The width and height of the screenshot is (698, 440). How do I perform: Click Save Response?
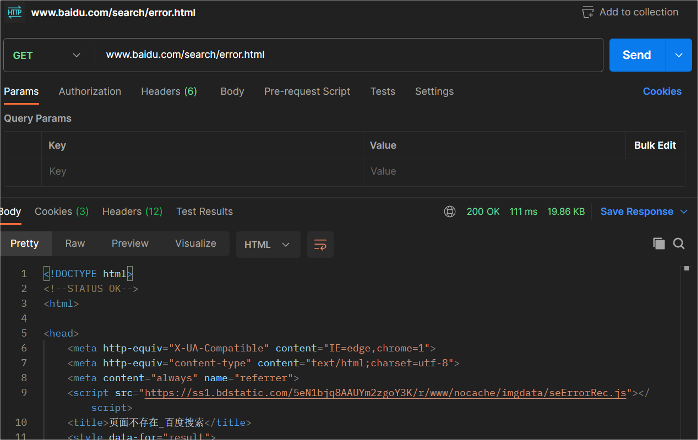point(637,212)
